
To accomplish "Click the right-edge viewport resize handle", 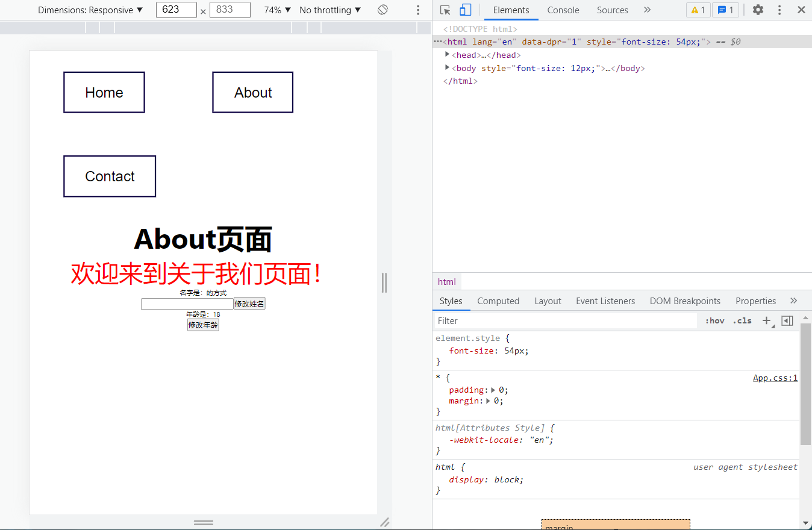I will click(x=384, y=282).
